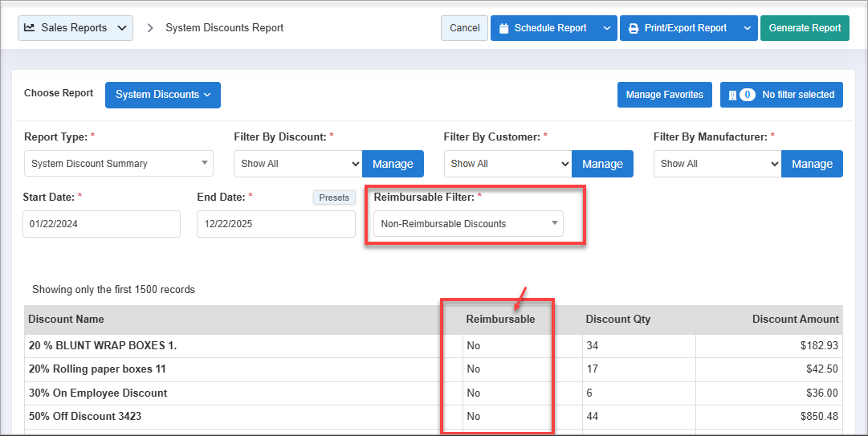868x436 pixels.
Task: Expand the Schedule Report arrow split button
Action: (606, 28)
